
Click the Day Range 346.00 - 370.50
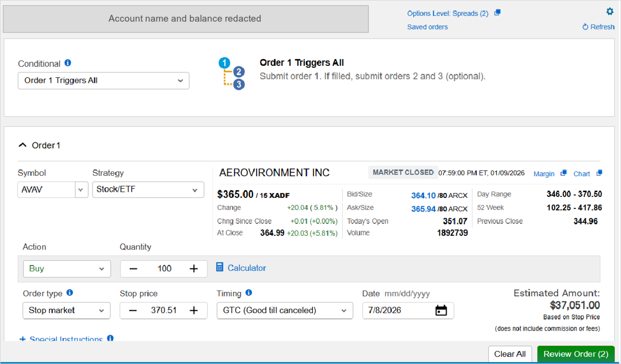[574, 194]
